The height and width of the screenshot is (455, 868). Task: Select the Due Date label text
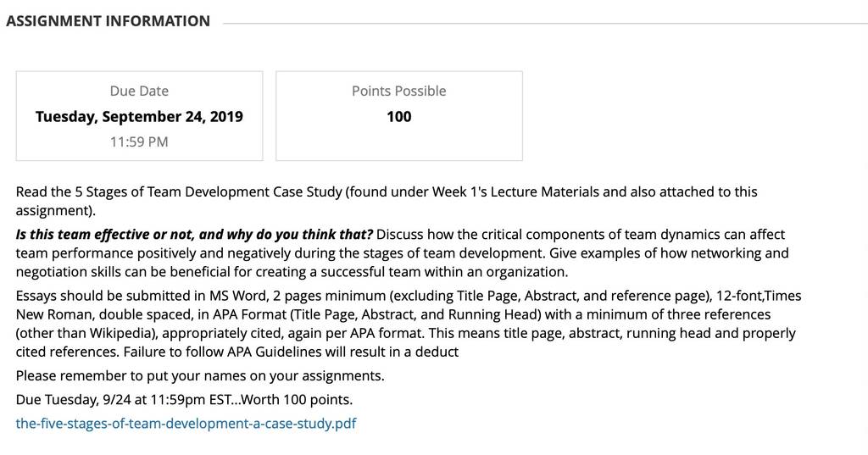139,91
